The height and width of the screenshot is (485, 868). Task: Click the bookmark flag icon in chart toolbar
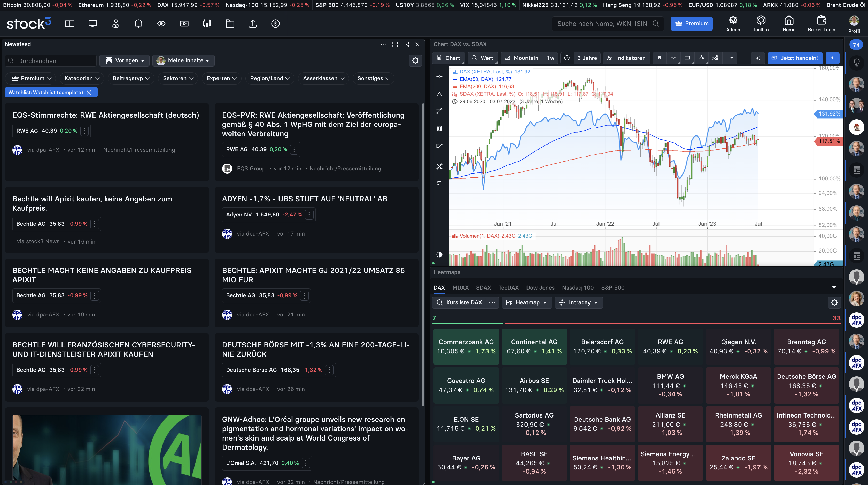point(660,58)
